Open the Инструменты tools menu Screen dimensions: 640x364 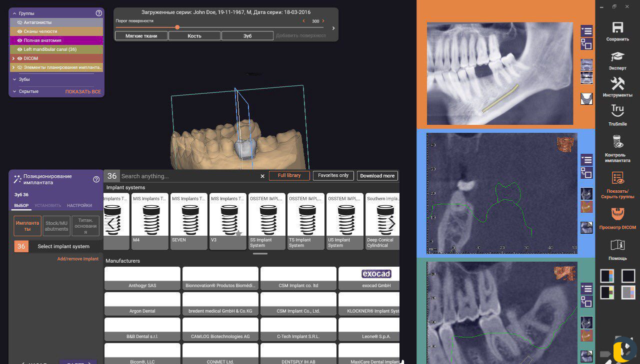(x=617, y=83)
